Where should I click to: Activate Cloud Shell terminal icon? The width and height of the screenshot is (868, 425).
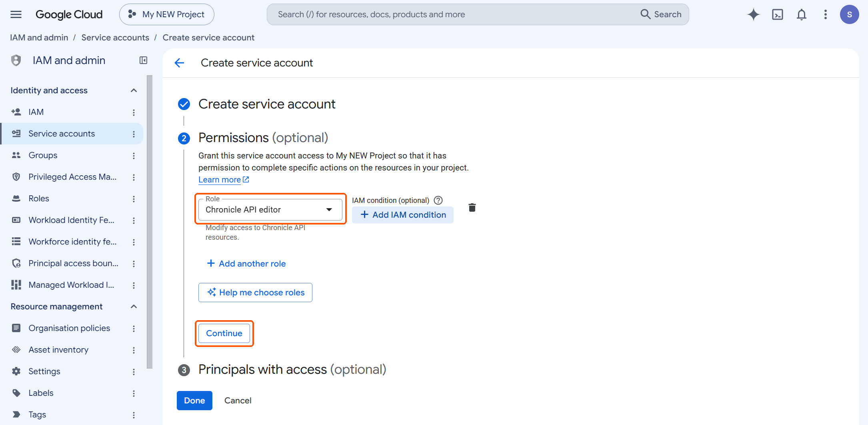(778, 14)
